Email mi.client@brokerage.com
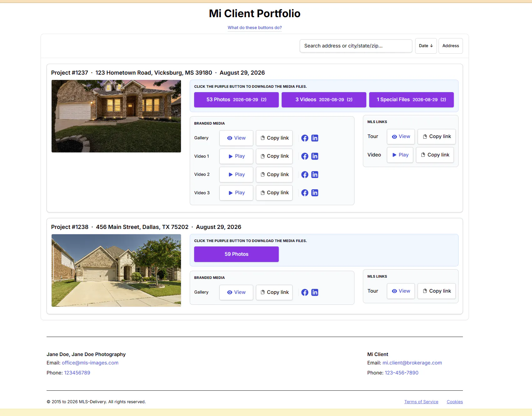This screenshot has width=532, height=416. 412,363
